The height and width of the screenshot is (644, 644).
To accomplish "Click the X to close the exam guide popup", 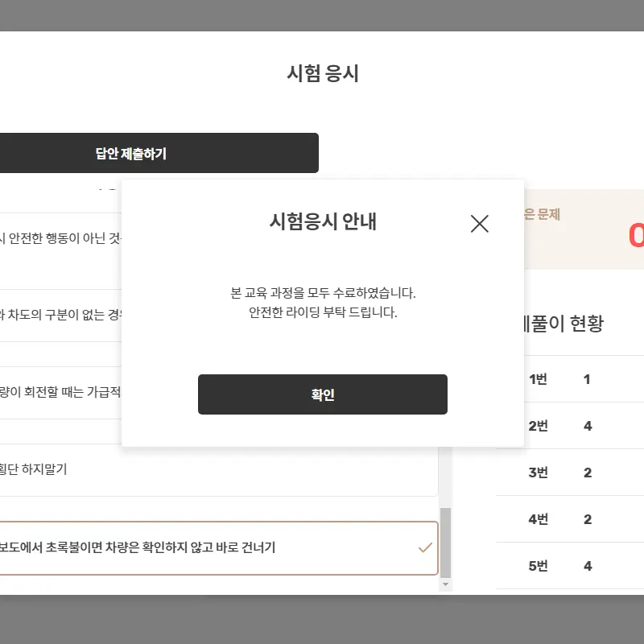I will (x=480, y=224).
